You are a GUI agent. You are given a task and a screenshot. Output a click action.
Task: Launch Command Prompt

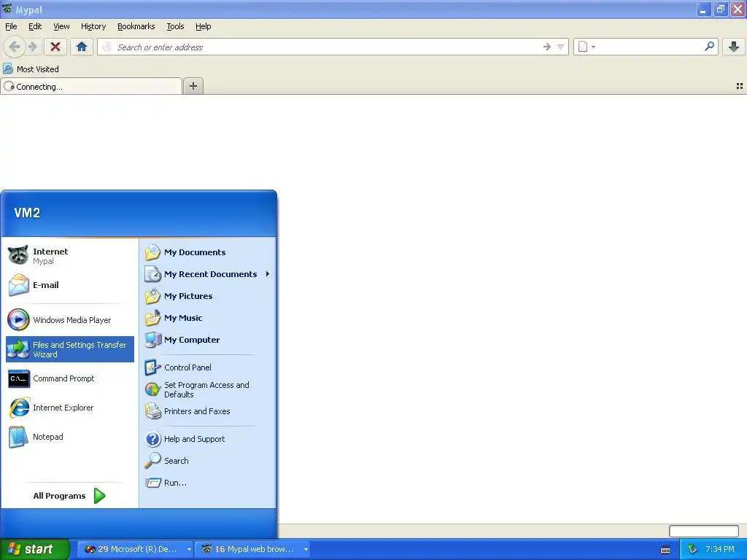click(x=70, y=378)
